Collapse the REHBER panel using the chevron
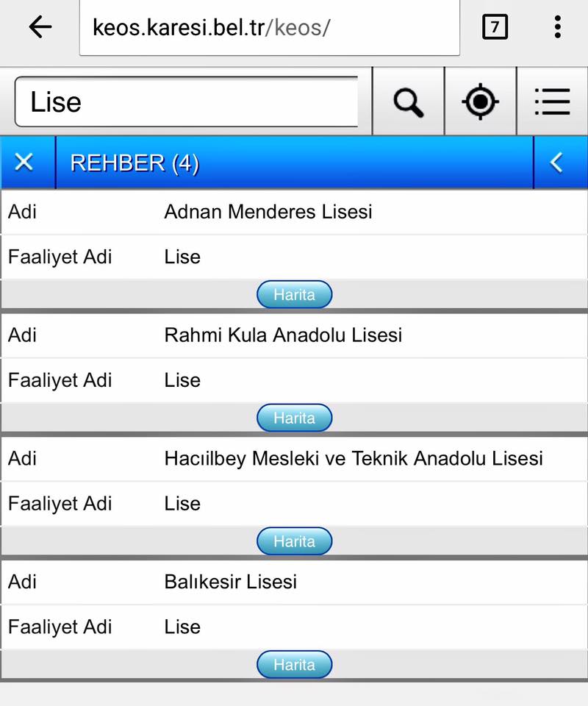 (x=557, y=162)
